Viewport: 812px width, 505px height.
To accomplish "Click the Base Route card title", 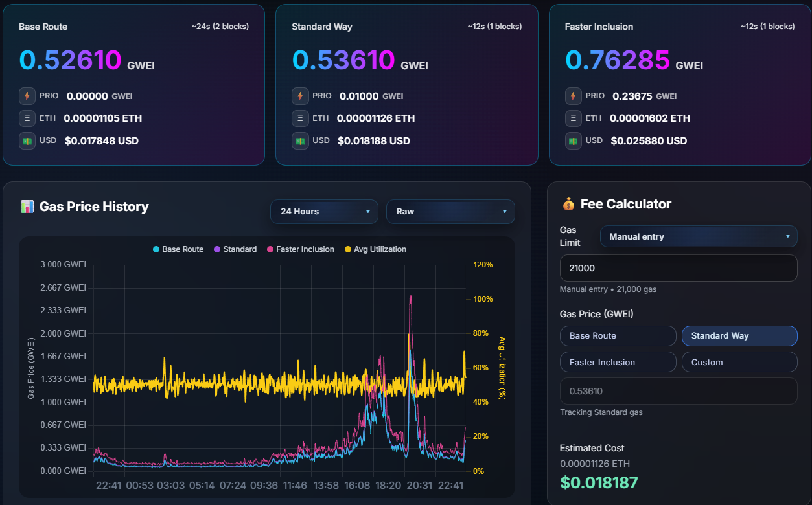I will tap(43, 27).
